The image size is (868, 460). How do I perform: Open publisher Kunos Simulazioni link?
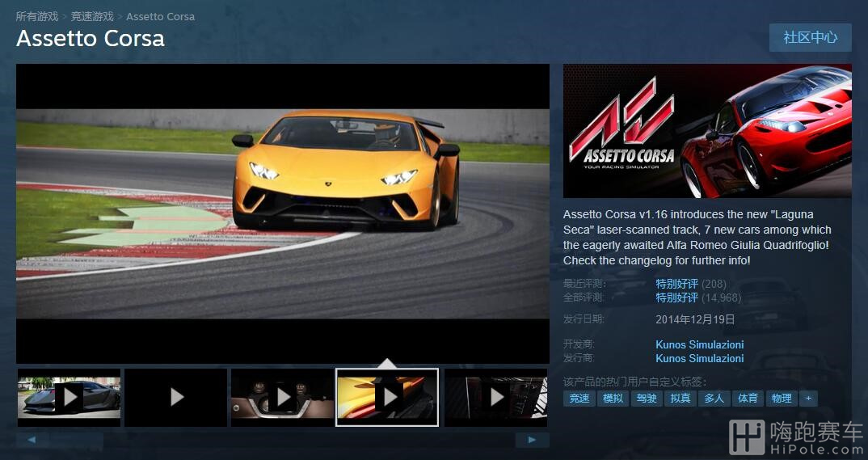tap(700, 358)
